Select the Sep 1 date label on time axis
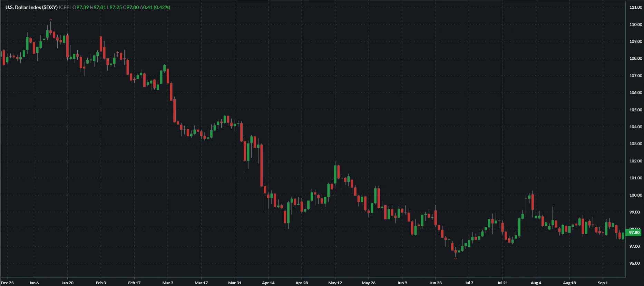The image size is (644, 286). [x=603, y=283]
